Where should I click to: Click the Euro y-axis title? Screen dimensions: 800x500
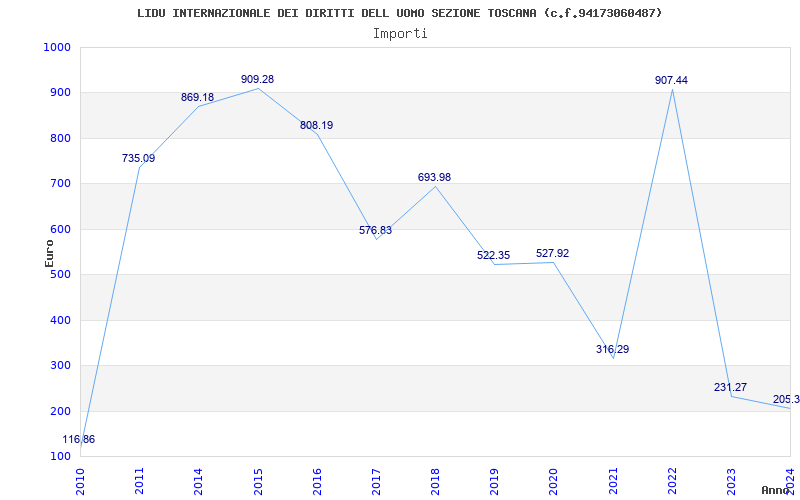coord(49,253)
